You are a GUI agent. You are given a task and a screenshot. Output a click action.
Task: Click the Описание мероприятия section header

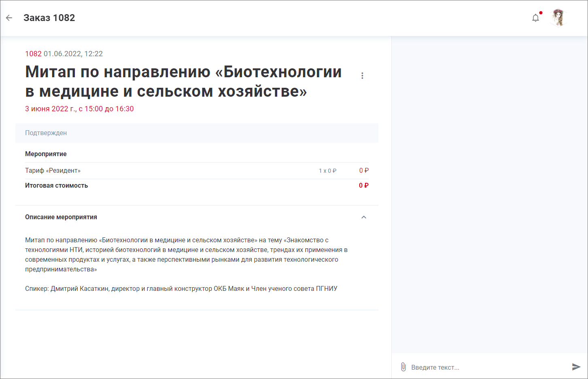pos(61,217)
